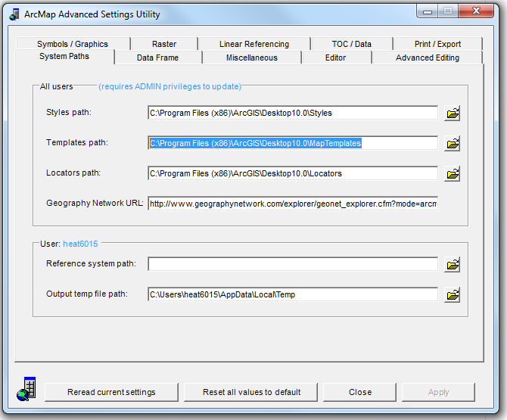The width and height of the screenshot is (507, 420).
Task: Click the 'Locators path:' label
Action: coord(73,173)
